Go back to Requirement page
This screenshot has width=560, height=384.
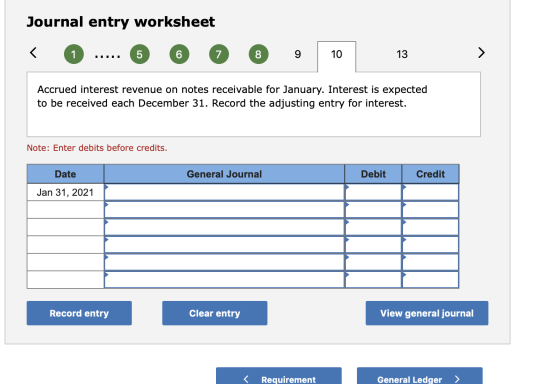[279, 376]
